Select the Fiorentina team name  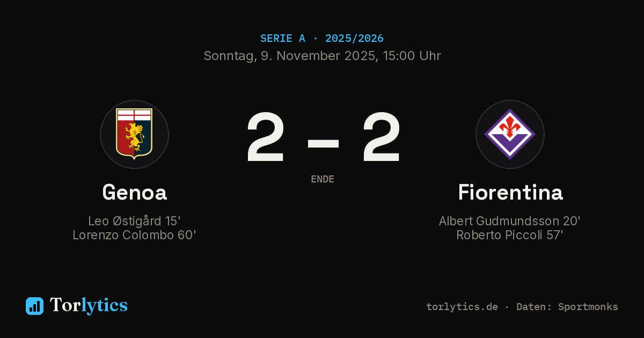(x=510, y=193)
